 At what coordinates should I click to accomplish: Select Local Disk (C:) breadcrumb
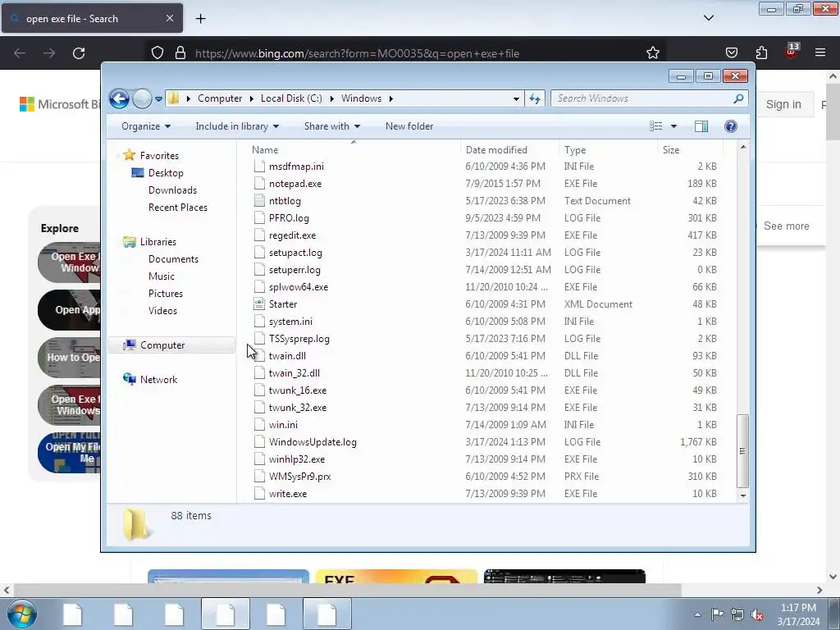[x=291, y=98]
